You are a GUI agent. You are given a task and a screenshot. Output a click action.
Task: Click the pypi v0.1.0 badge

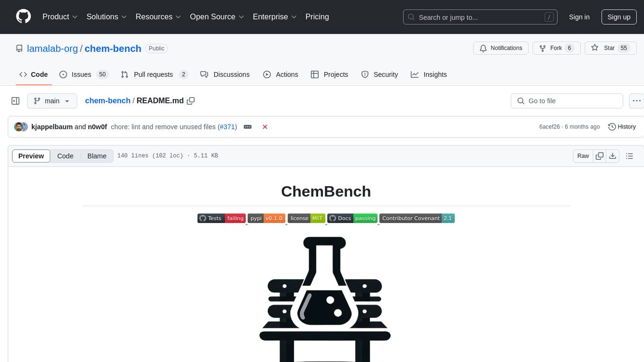[266, 218]
